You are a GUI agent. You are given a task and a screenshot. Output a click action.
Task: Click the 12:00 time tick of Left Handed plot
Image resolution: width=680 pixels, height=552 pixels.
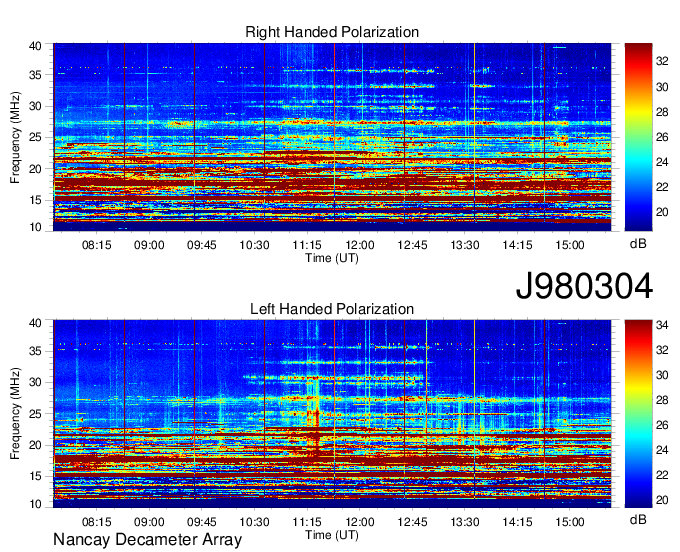tap(360, 522)
